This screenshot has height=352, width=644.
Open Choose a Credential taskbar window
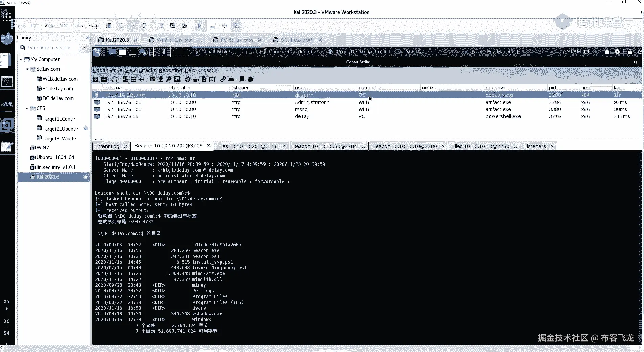287,52
